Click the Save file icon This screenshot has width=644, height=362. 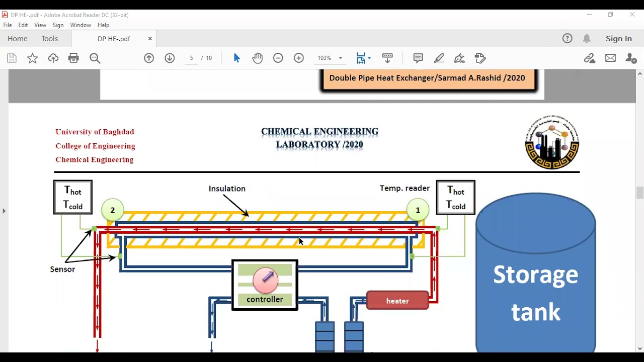[x=12, y=58]
